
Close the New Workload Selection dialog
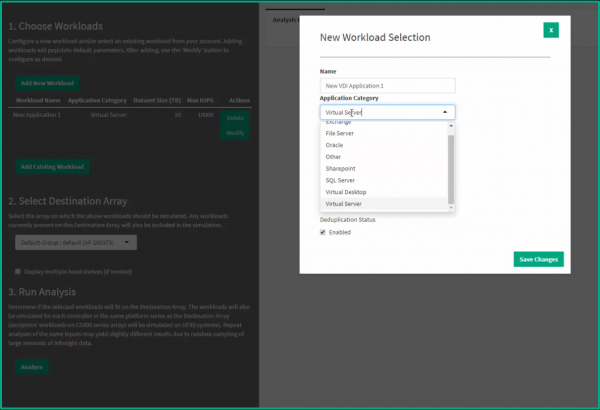pos(551,30)
